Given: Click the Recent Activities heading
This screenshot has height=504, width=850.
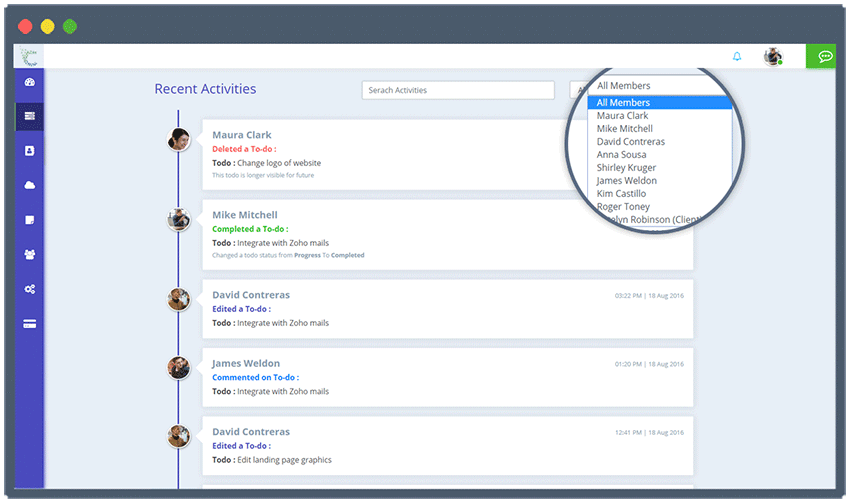Looking at the screenshot, I should pos(205,89).
